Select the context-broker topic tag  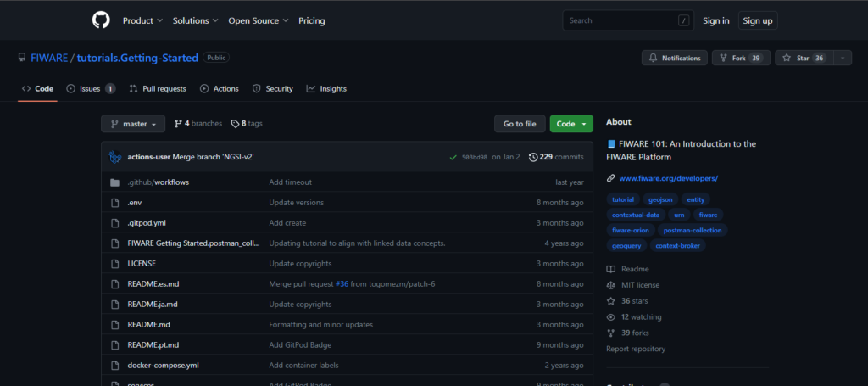coord(677,245)
